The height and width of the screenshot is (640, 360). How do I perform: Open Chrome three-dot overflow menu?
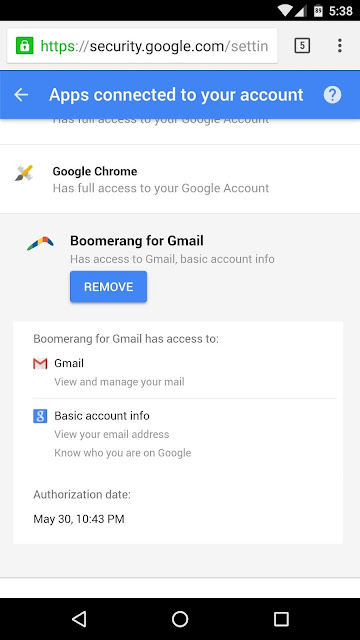(340, 46)
